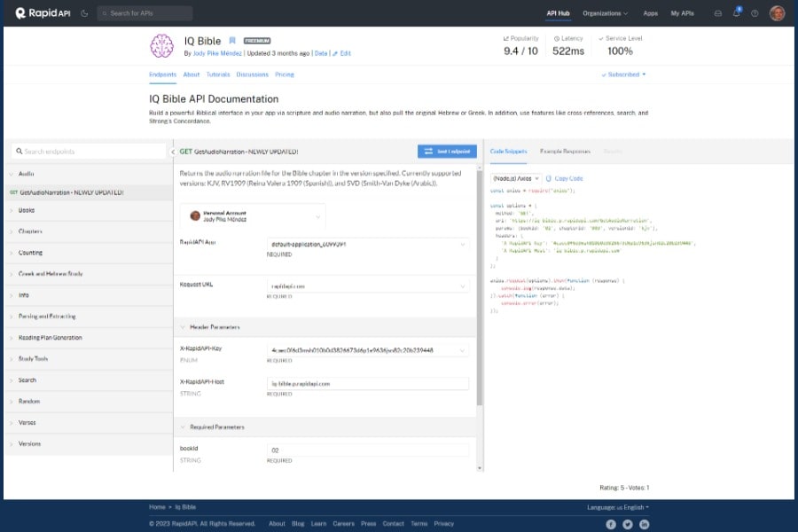Open the LinkedIn footer icon
Screen dimensions: 798x532
645,524
